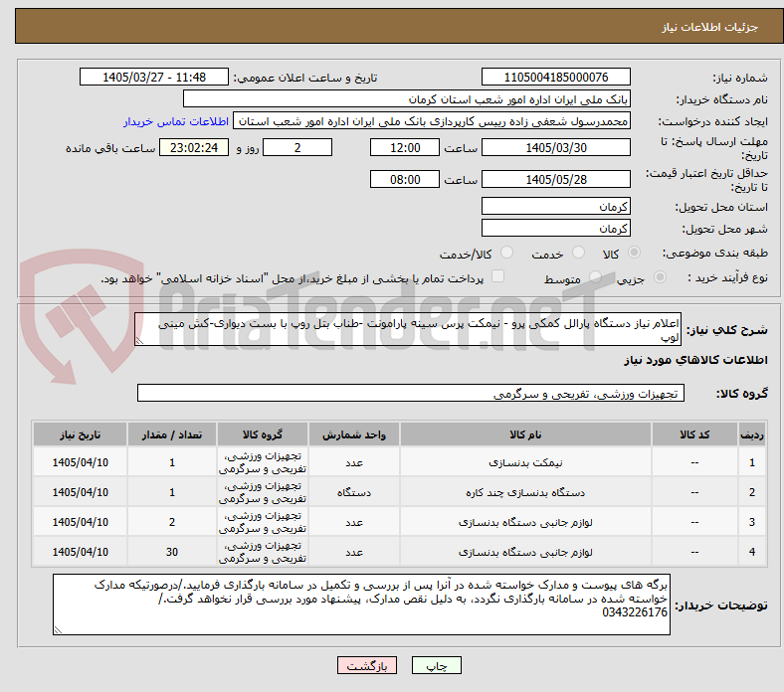Click the کد کالا column header
The height and width of the screenshot is (692, 784).
(x=694, y=434)
